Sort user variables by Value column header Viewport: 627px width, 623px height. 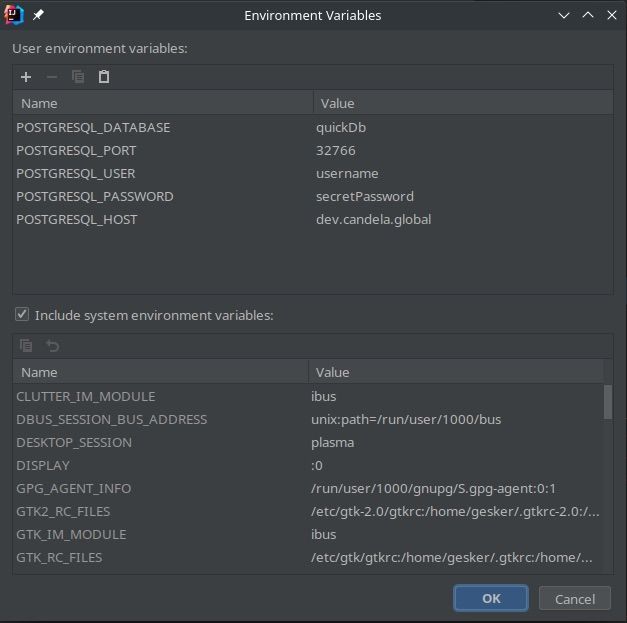(463, 103)
